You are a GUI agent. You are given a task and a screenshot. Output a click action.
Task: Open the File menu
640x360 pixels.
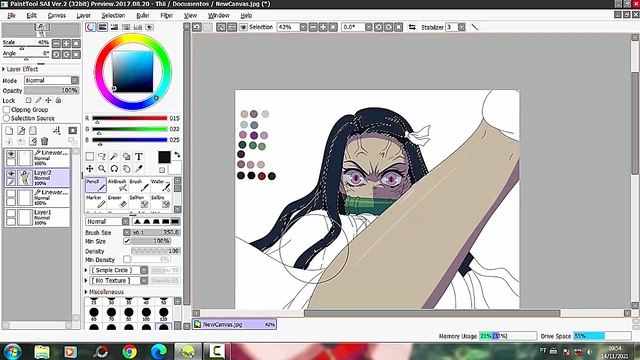[x=11, y=16]
